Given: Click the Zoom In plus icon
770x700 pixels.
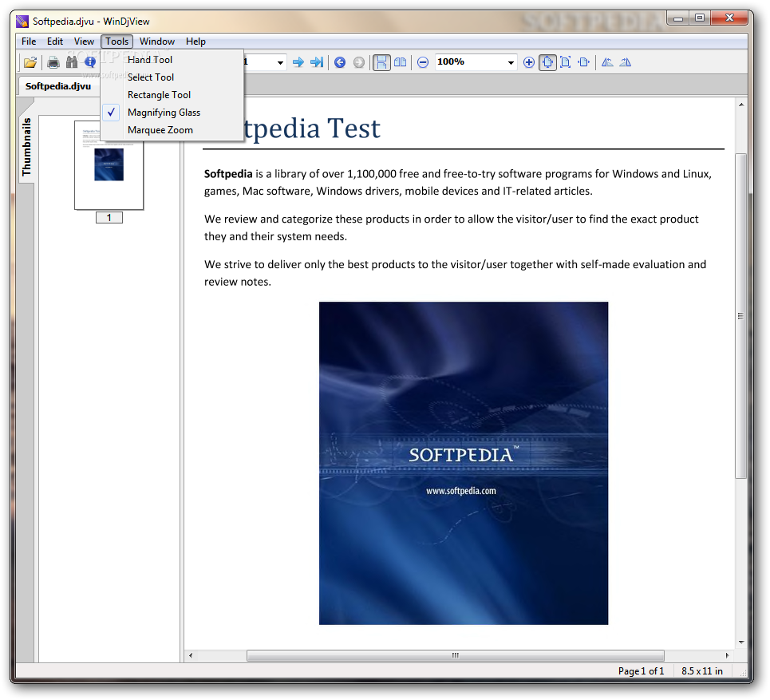Looking at the screenshot, I should tap(529, 62).
